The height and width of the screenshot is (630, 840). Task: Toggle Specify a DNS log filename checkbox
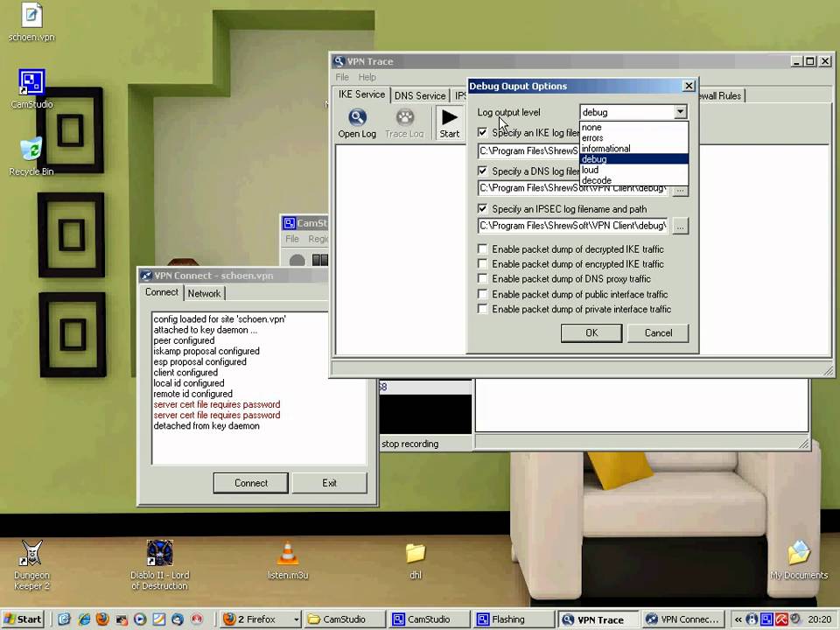pos(483,171)
